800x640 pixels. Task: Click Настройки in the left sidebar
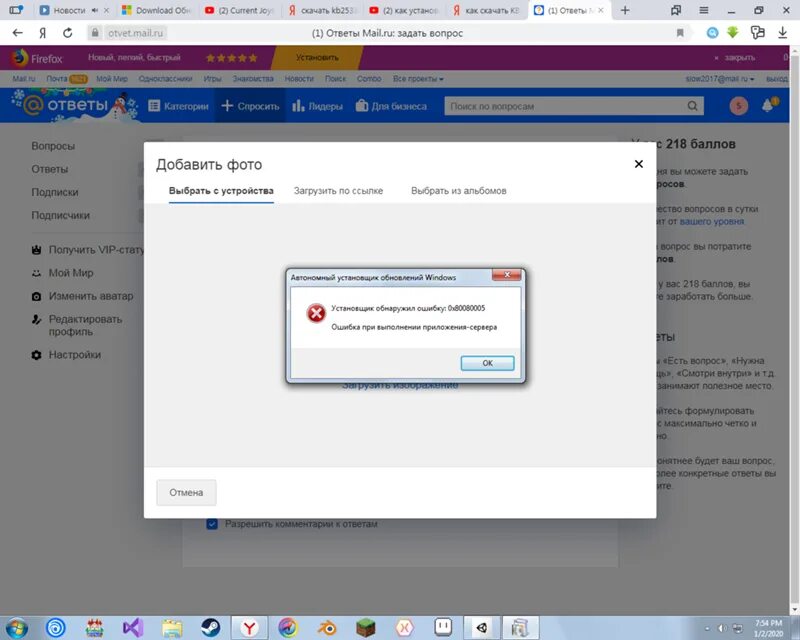coord(66,355)
